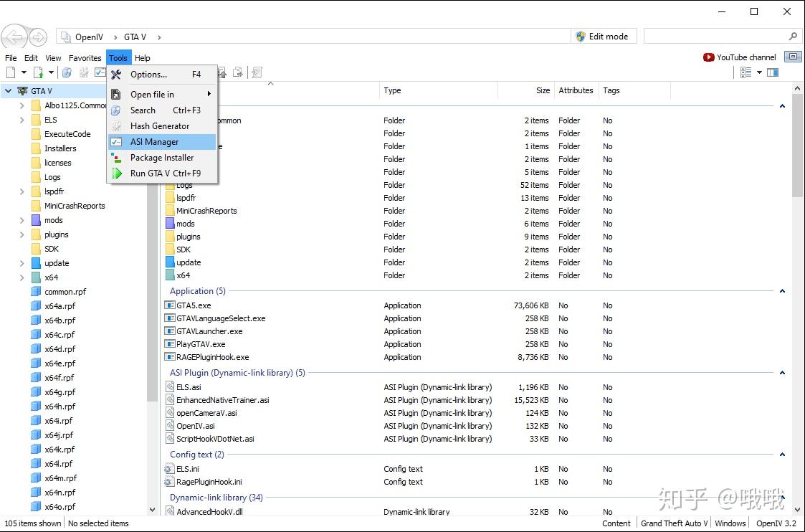Expand the update tree node
Screen dimensions: 805x532
coord(22,263)
